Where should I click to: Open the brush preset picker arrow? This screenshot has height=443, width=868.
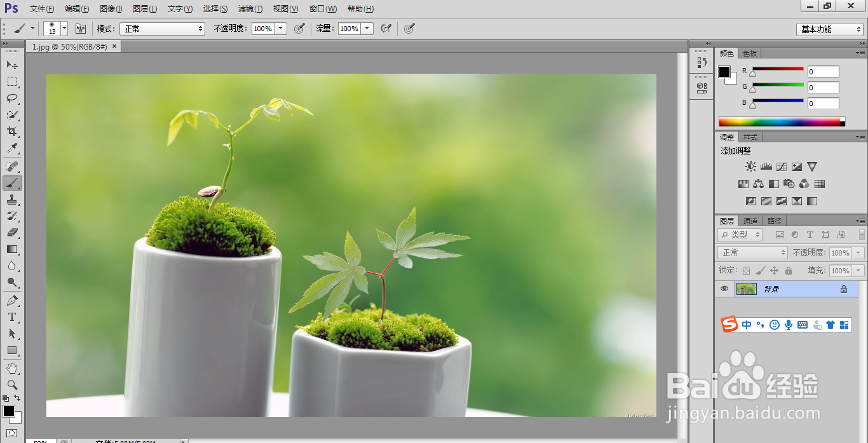click(64, 29)
